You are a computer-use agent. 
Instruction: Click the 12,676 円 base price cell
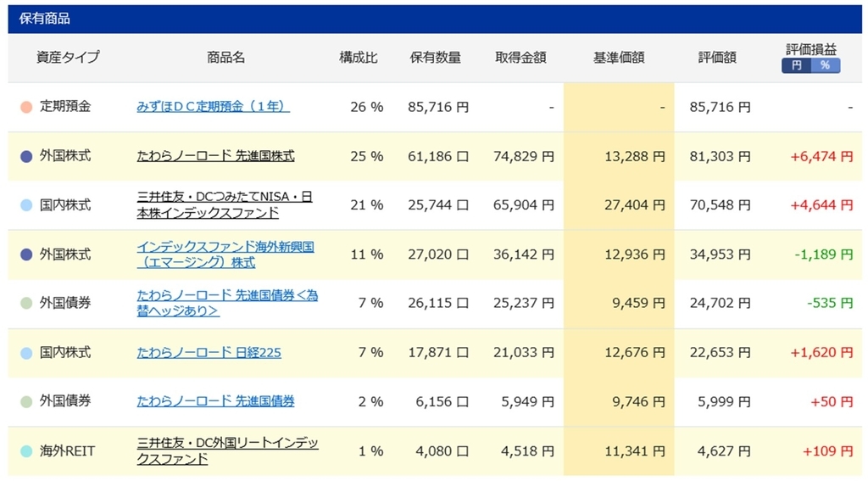(634, 352)
